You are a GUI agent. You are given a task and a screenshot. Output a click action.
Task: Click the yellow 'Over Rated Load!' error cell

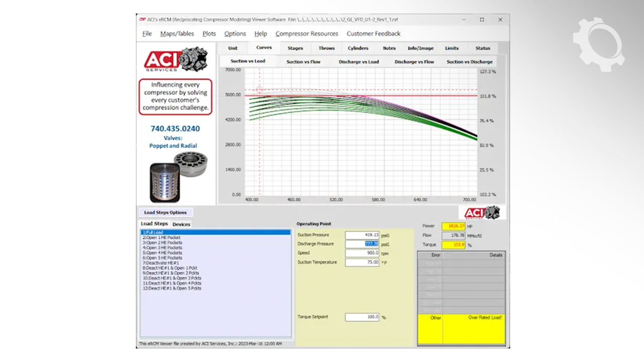[473, 329]
